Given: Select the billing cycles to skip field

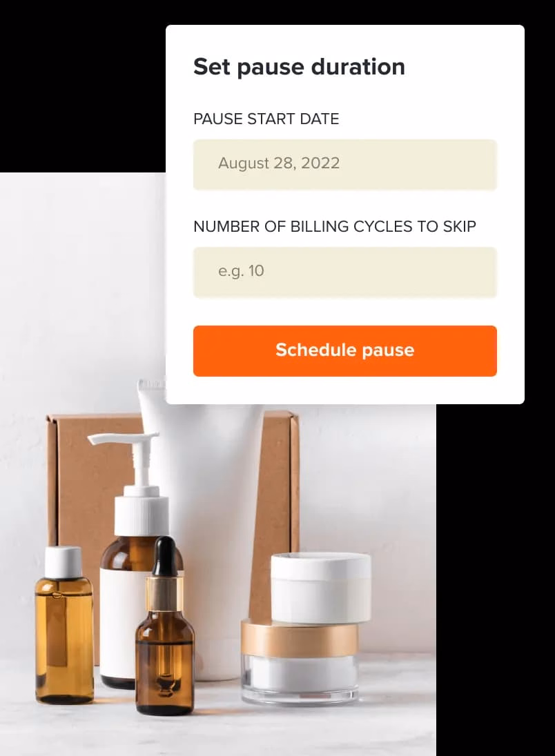Looking at the screenshot, I should pyautogui.click(x=344, y=272).
